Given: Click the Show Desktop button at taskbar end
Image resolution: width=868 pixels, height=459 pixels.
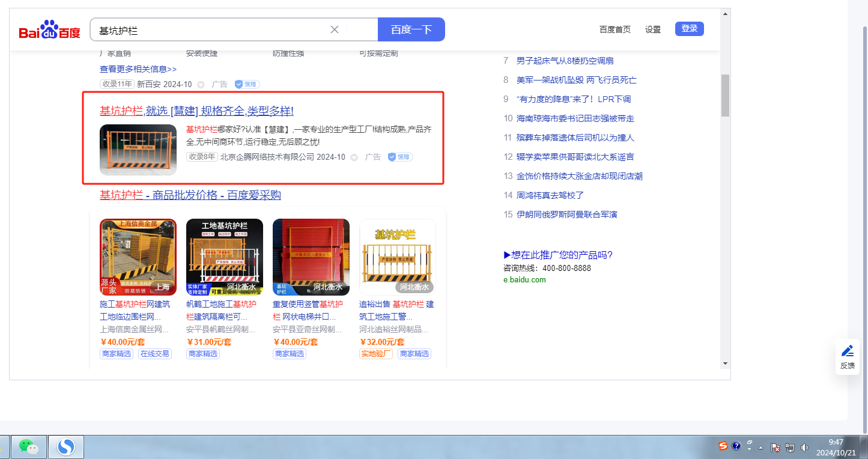Looking at the screenshot, I should click(863, 446).
